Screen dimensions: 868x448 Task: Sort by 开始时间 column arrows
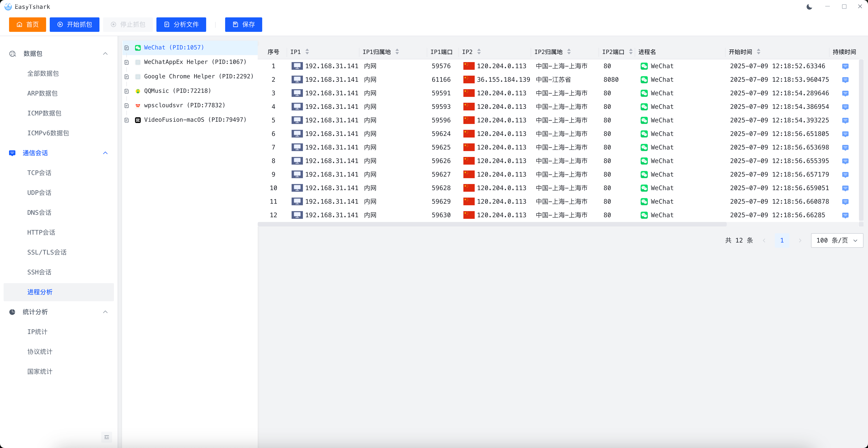point(759,52)
